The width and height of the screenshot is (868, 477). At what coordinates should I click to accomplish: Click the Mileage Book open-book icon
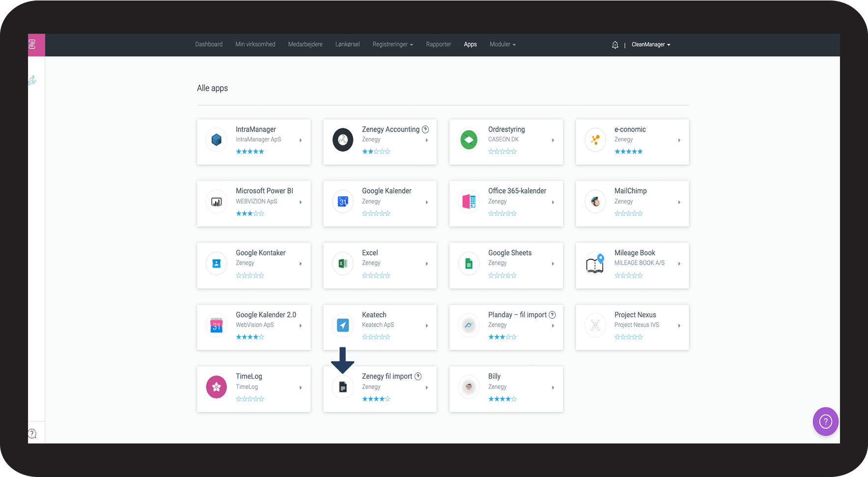[595, 264]
